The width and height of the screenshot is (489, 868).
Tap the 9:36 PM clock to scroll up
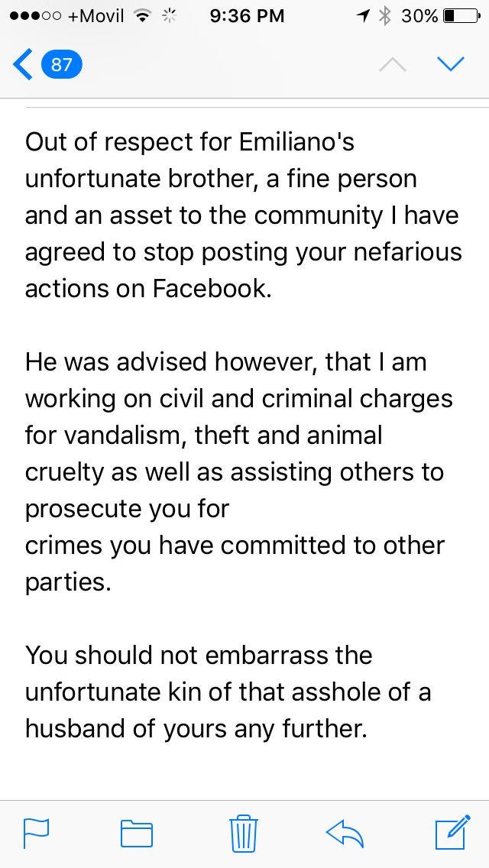[244, 16]
